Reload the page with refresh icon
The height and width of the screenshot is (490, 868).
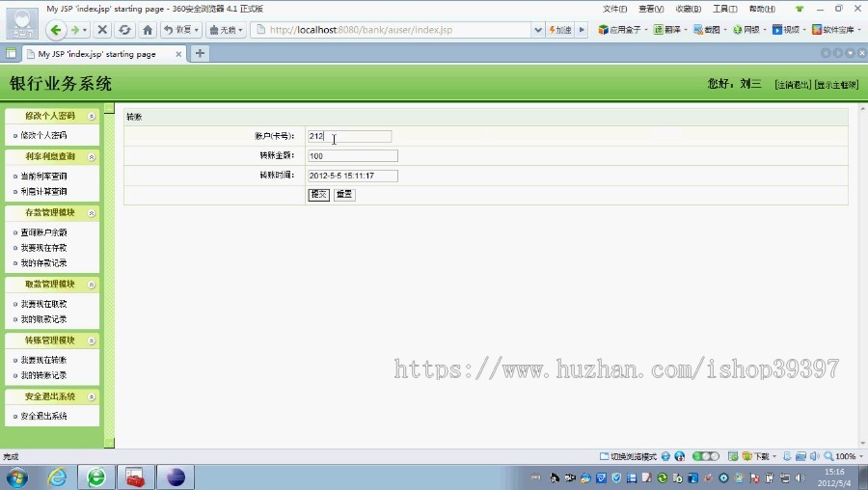pyautogui.click(x=124, y=30)
